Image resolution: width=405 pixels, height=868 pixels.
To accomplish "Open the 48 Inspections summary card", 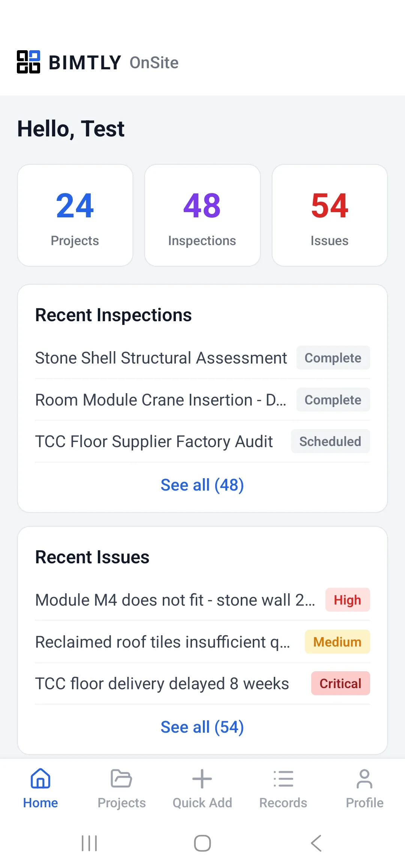I will click(202, 216).
